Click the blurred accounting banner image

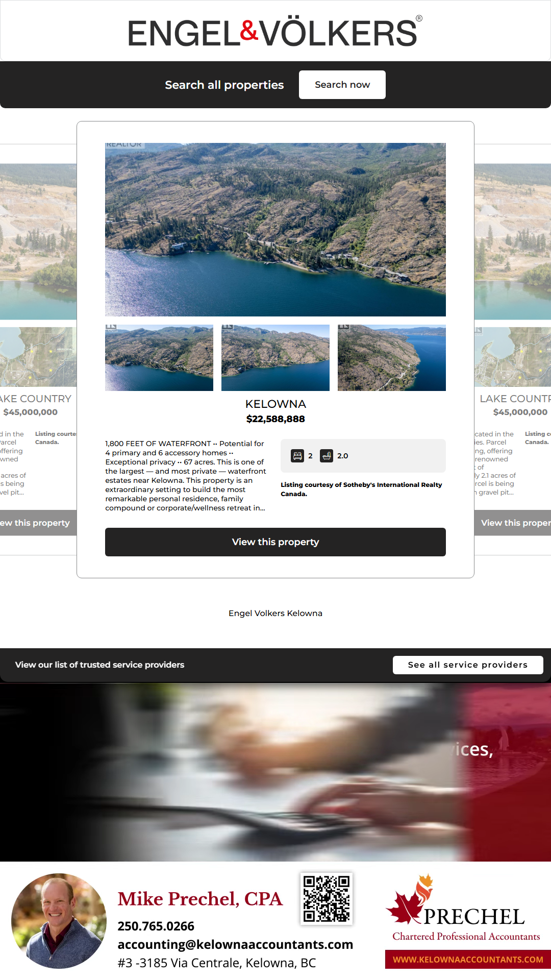point(275,772)
